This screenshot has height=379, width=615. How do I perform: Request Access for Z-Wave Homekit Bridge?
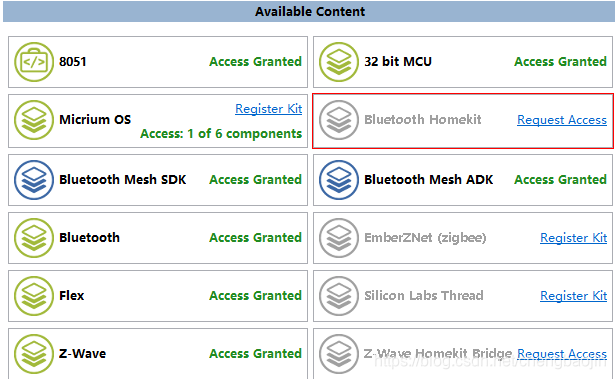pyautogui.click(x=562, y=353)
